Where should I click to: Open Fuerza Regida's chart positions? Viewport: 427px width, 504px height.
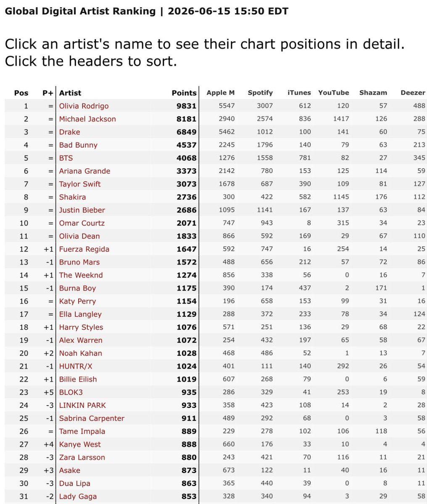84,249
